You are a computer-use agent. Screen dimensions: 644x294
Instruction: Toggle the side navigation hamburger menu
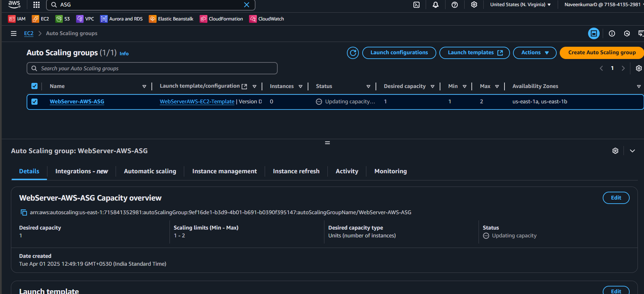[14, 33]
